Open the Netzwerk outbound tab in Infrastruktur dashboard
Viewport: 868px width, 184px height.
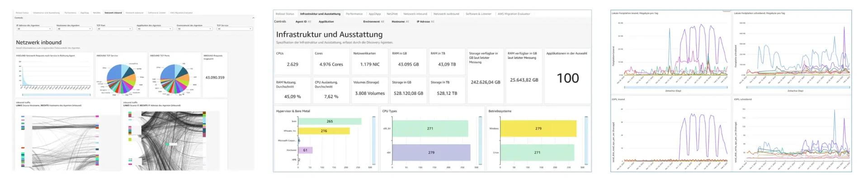click(x=446, y=14)
